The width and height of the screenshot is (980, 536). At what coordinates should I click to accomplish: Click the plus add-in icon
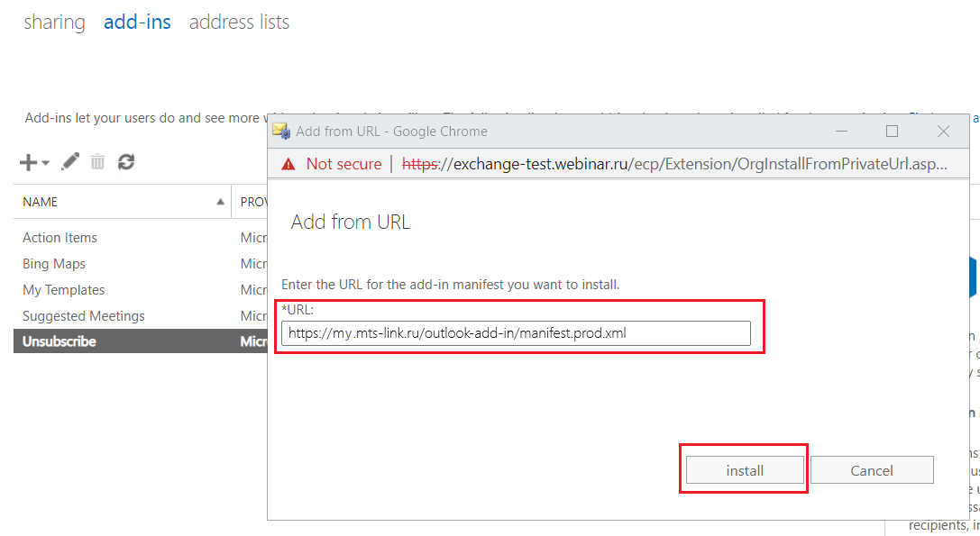tap(28, 162)
